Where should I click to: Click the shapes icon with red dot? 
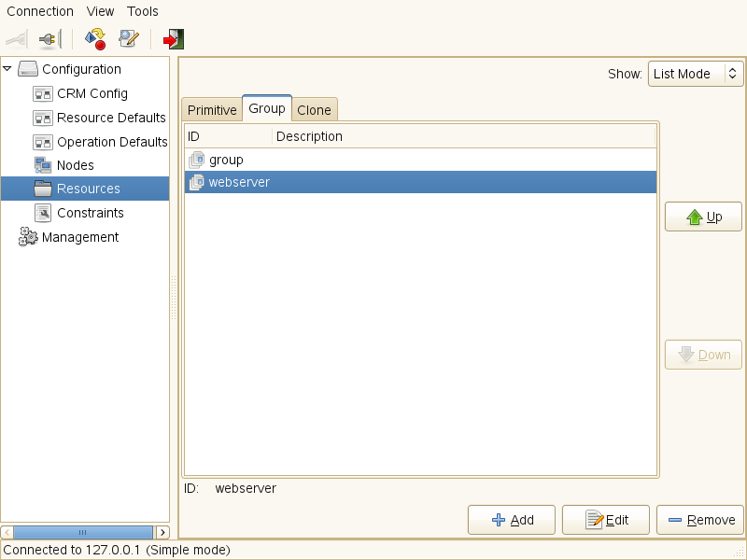95,39
